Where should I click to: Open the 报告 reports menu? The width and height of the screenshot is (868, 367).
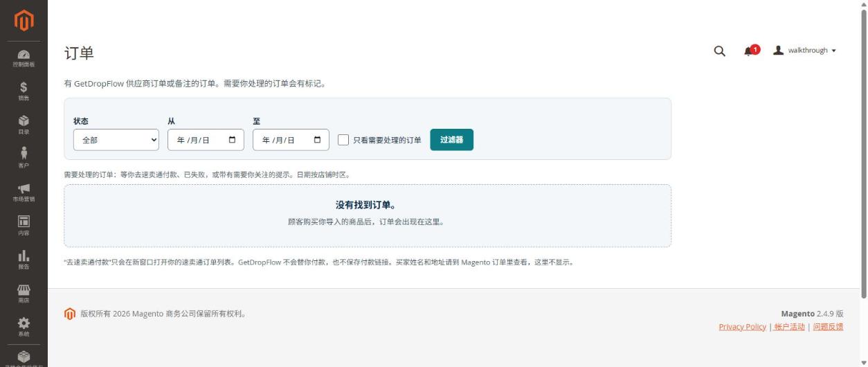[24, 259]
